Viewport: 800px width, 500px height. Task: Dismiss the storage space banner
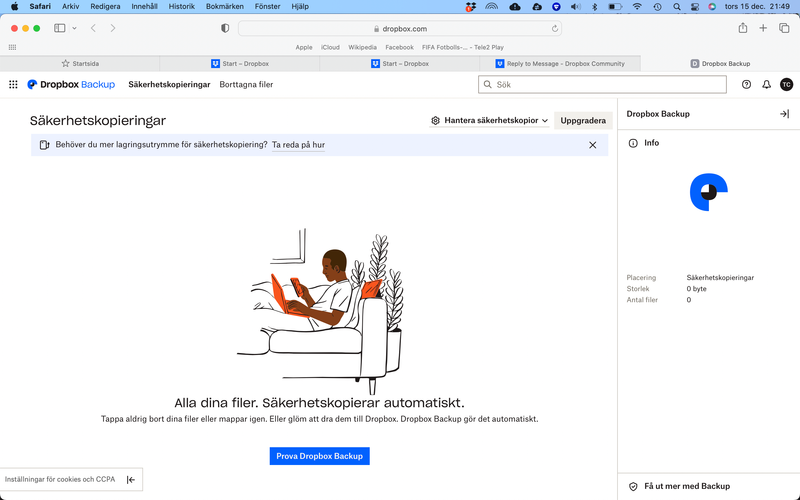pyautogui.click(x=592, y=145)
